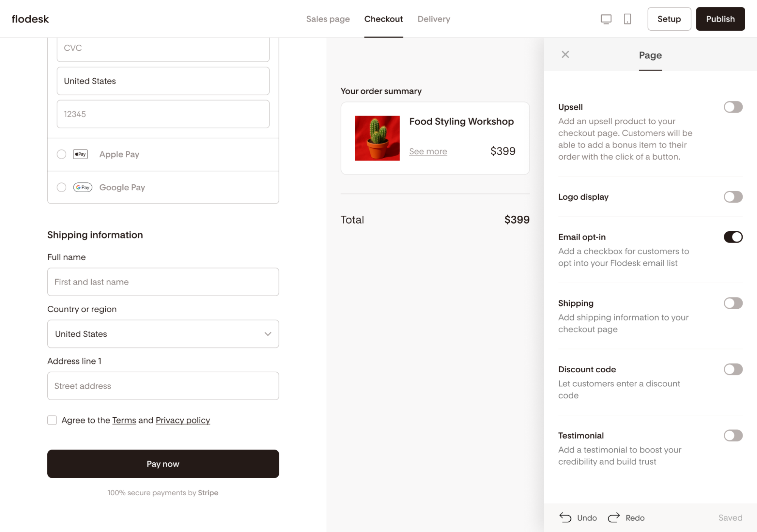
Task: Click the Google Pay logo icon
Action: pos(83,187)
